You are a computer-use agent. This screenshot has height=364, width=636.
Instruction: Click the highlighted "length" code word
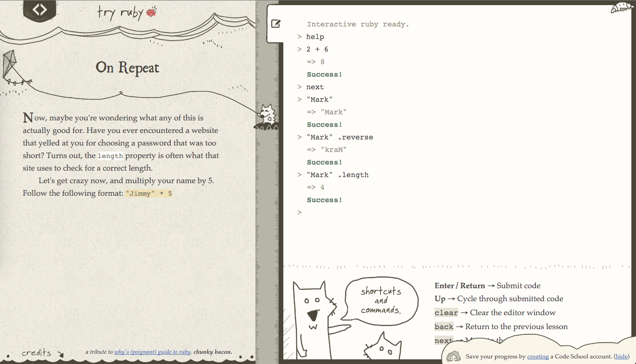point(110,156)
